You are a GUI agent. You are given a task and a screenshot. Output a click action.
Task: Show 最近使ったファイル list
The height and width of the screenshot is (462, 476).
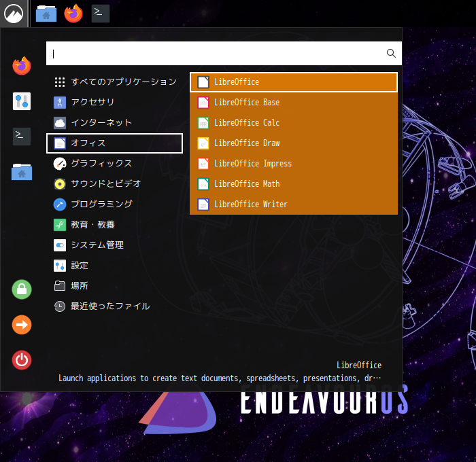point(114,306)
